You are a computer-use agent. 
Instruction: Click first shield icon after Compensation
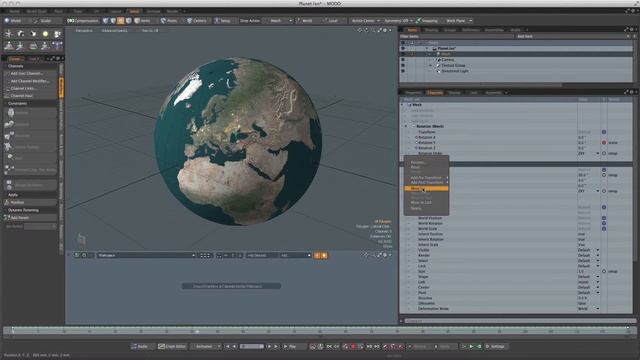tap(106, 20)
